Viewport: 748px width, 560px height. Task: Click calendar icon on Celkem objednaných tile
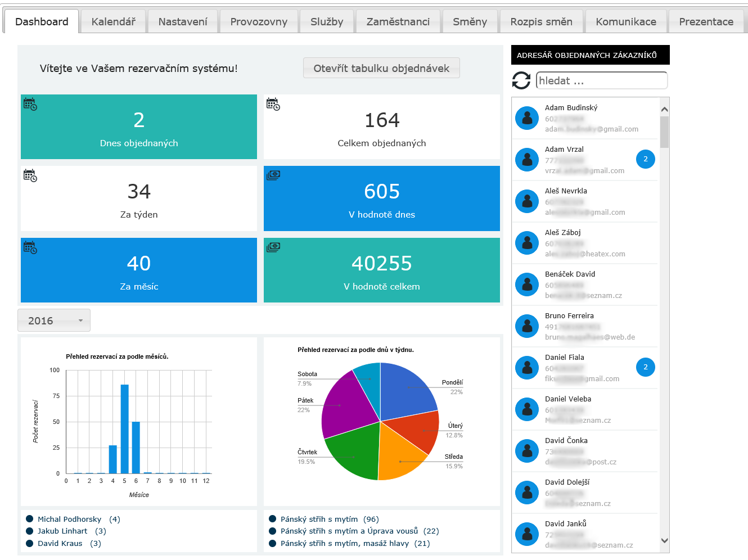[x=273, y=104]
